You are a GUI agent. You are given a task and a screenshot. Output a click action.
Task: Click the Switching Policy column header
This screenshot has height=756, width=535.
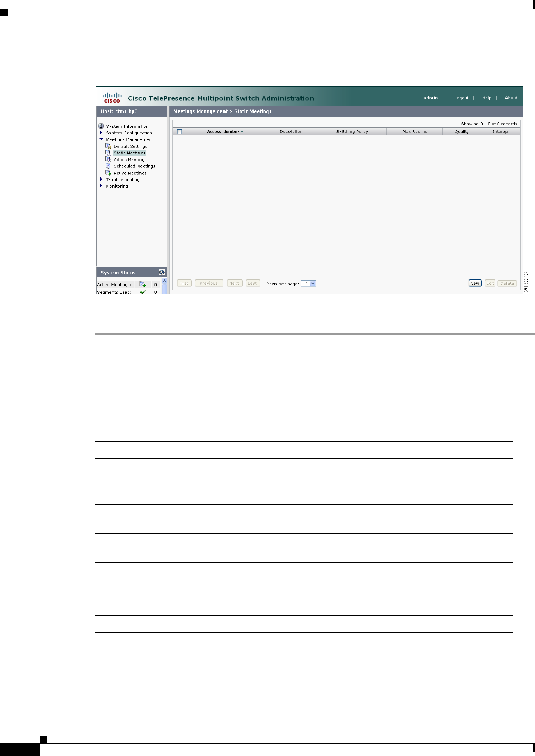click(x=352, y=132)
